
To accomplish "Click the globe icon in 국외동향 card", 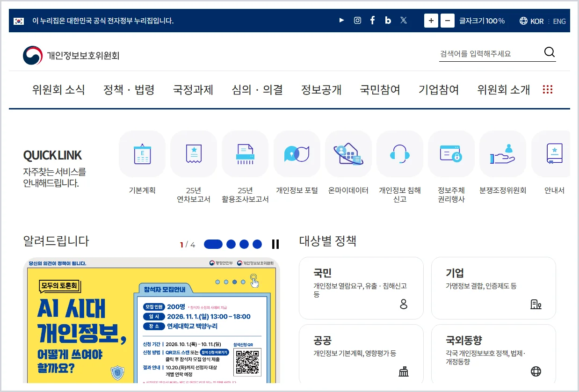I will [536, 372].
